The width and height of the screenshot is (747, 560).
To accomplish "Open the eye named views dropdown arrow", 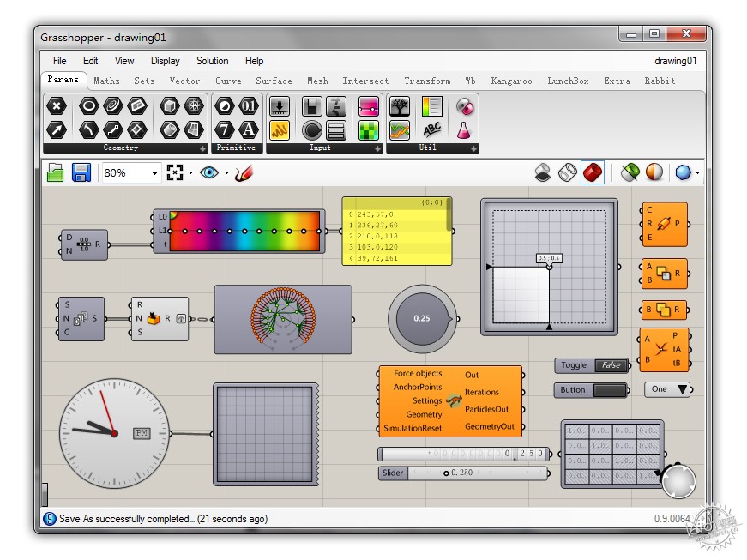I will pos(226,173).
